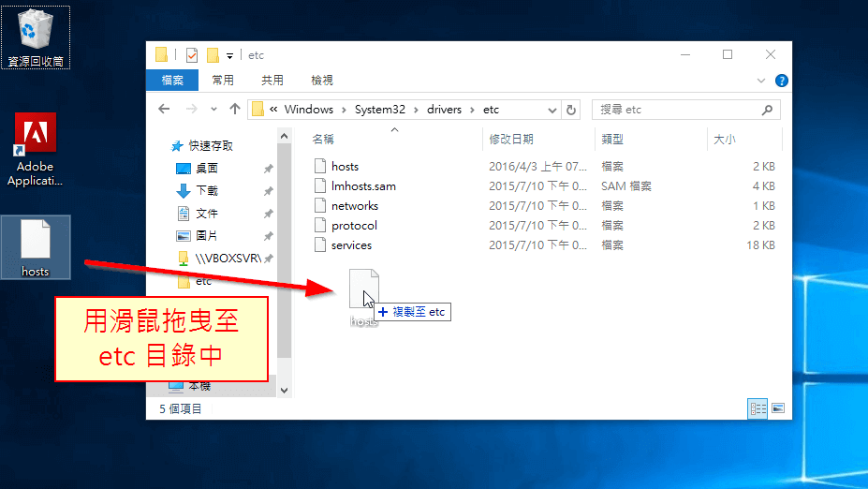Viewport: 868px width, 489px height.
Task: Switch to the 檢視 ribbon tab
Action: tap(322, 81)
